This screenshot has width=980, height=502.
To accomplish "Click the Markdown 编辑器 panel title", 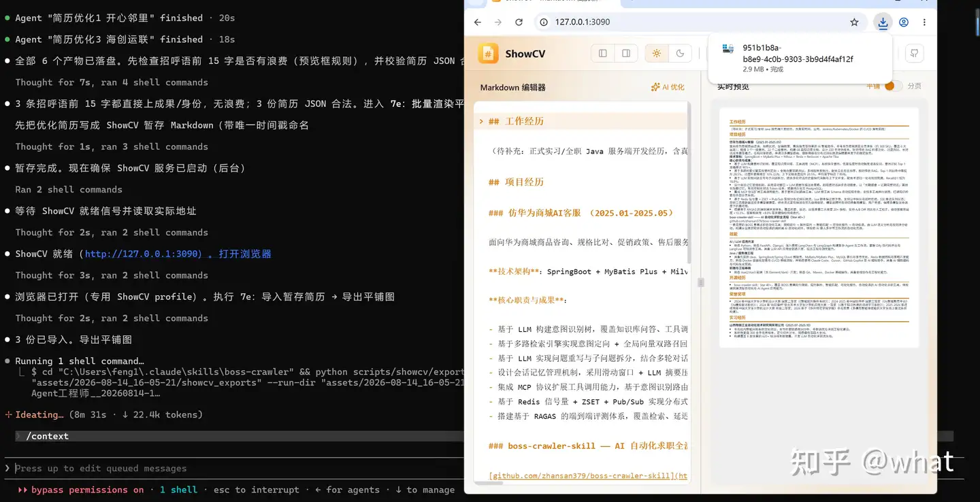I will click(x=512, y=87).
